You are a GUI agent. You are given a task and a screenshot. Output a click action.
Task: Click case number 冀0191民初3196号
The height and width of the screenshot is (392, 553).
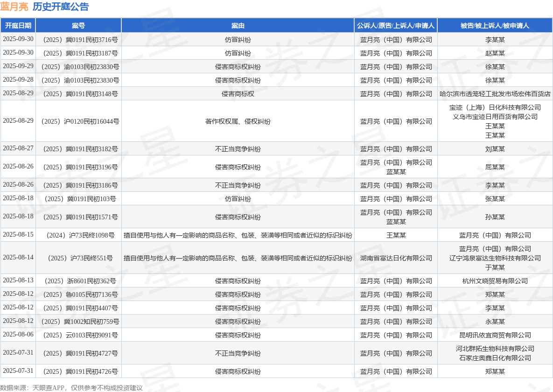click(x=80, y=167)
